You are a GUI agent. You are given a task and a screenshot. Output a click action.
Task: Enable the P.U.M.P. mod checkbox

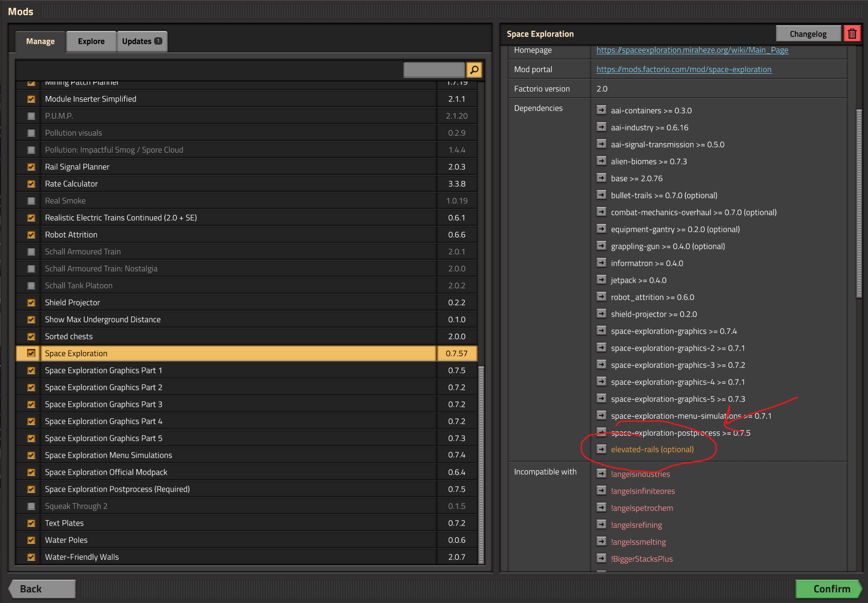31,116
